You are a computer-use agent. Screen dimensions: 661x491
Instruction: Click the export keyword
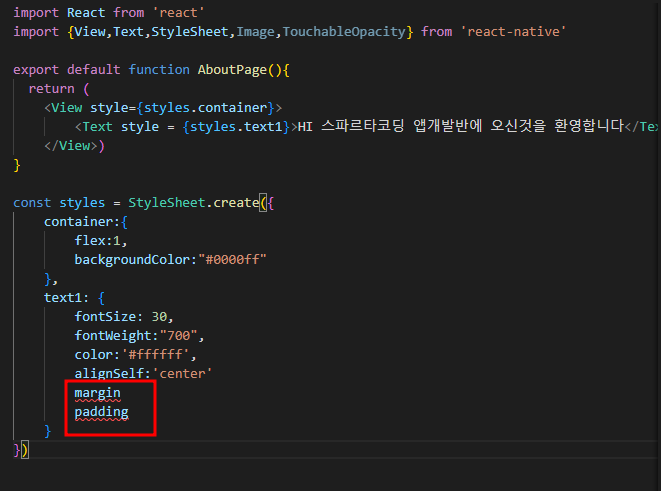[36, 70]
